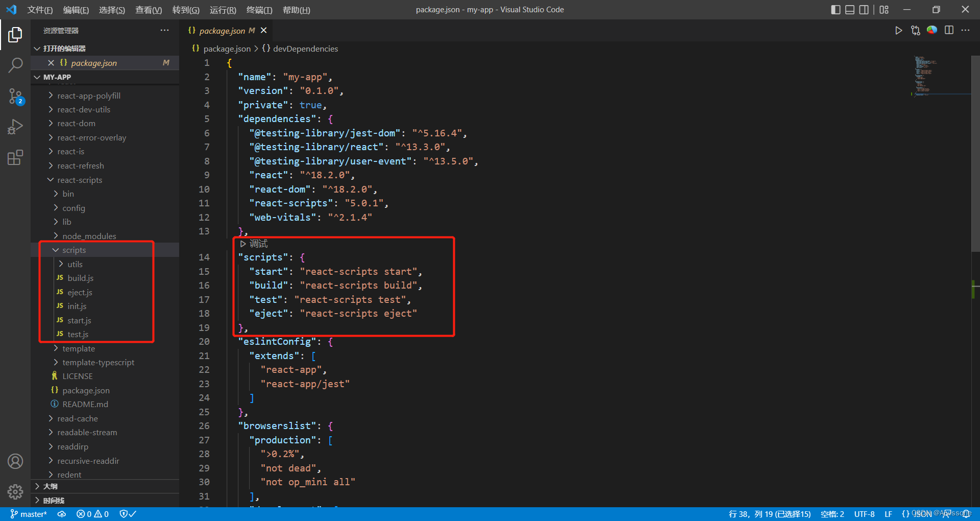This screenshot has width=980, height=521.
Task: Click the errors and warnings indicator
Action: pyautogui.click(x=92, y=514)
